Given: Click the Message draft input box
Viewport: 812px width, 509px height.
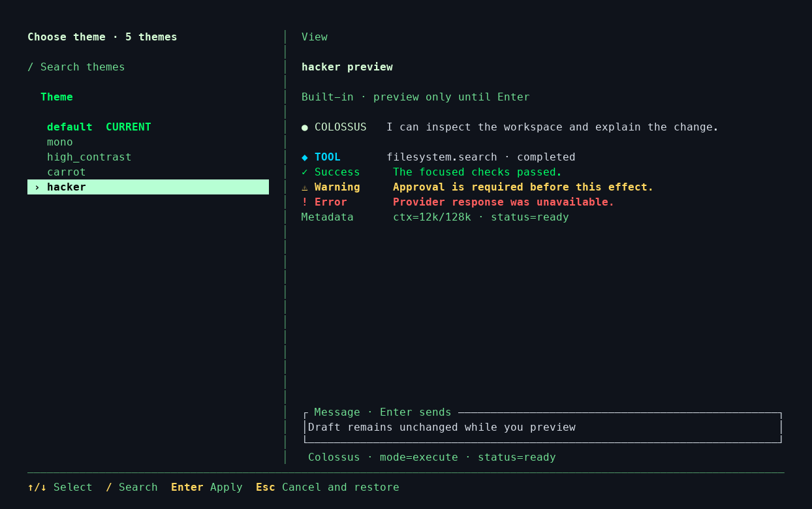Looking at the screenshot, I should (543, 427).
